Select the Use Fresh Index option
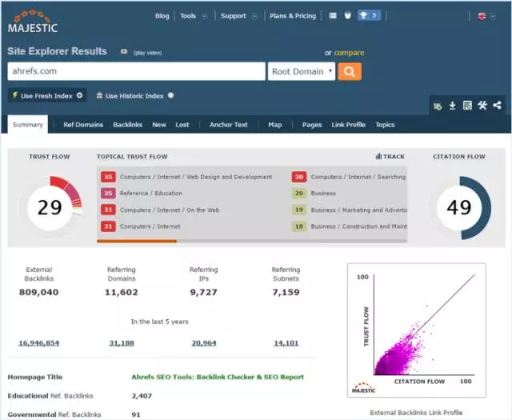The image size is (512, 420). coord(47,95)
